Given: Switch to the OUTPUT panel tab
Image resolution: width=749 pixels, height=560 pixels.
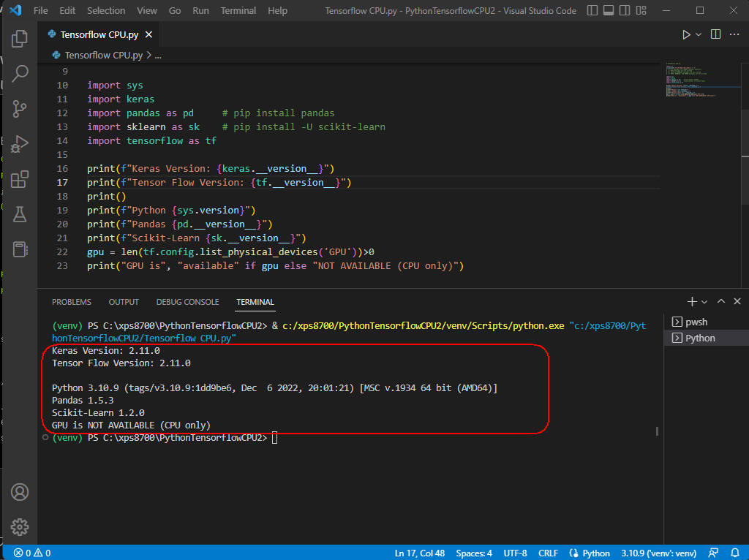Looking at the screenshot, I should pos(124,302).
